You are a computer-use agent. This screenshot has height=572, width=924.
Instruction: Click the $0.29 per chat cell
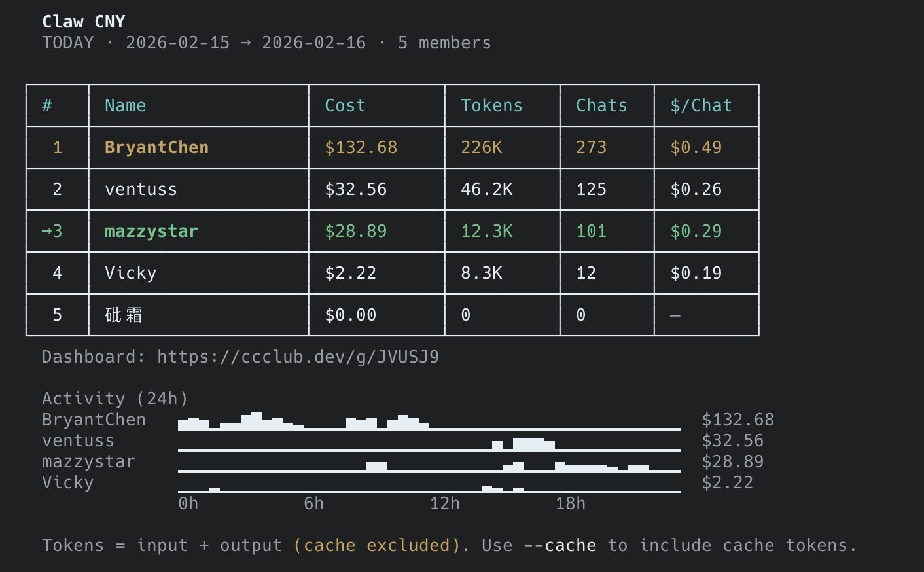click(696, 231)
